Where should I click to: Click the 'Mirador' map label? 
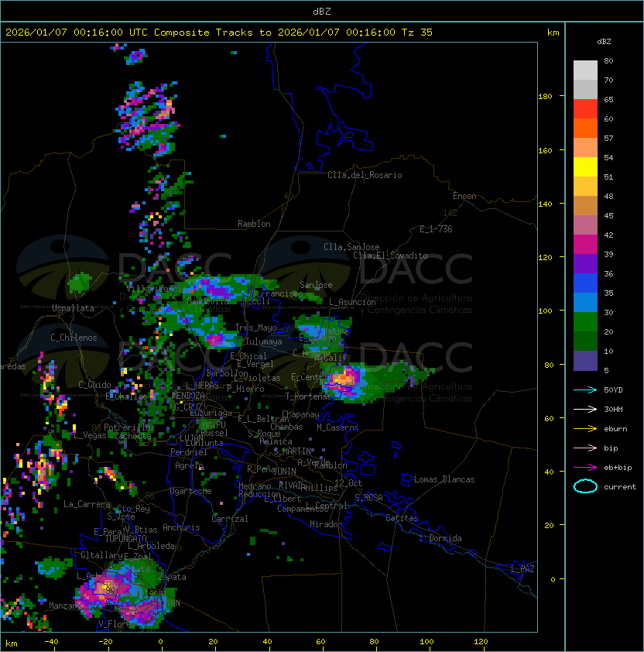pos(326,524)
